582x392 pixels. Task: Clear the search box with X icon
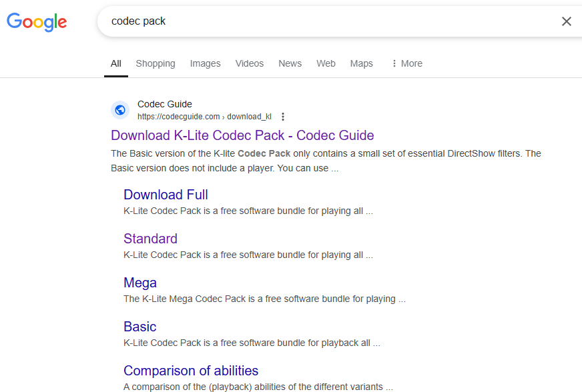[x=567, y=21]
